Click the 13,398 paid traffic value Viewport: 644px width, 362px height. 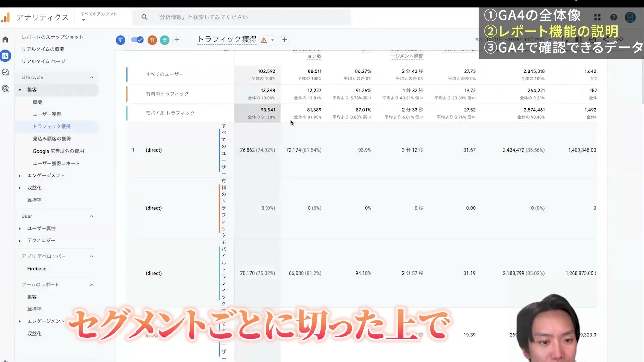click(x=268, y=90)
